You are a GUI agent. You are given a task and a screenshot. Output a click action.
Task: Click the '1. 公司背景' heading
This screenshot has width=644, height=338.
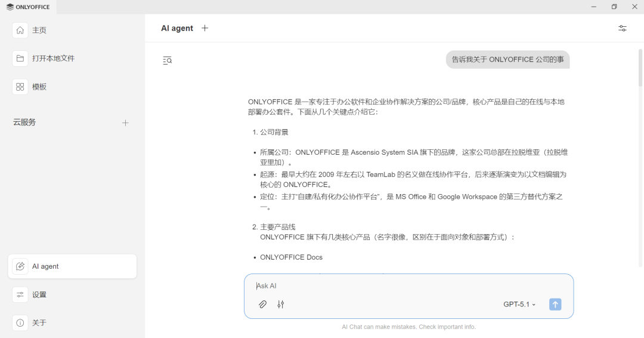[270, 132]
